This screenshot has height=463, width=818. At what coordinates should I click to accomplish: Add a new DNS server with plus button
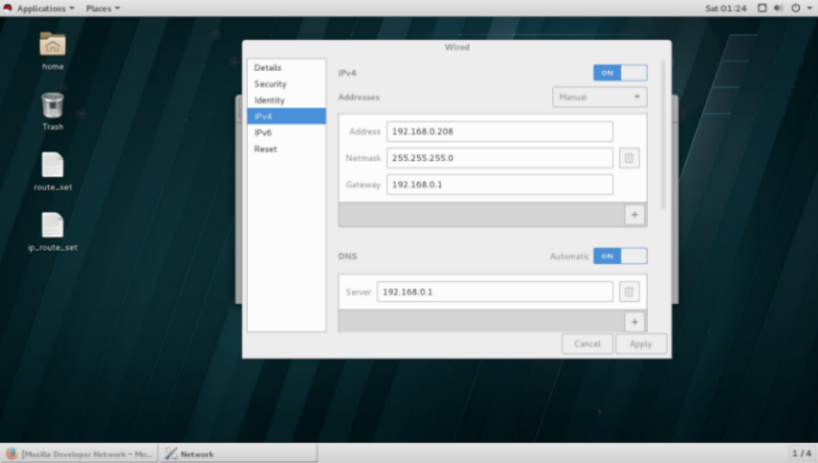[633, 321]
